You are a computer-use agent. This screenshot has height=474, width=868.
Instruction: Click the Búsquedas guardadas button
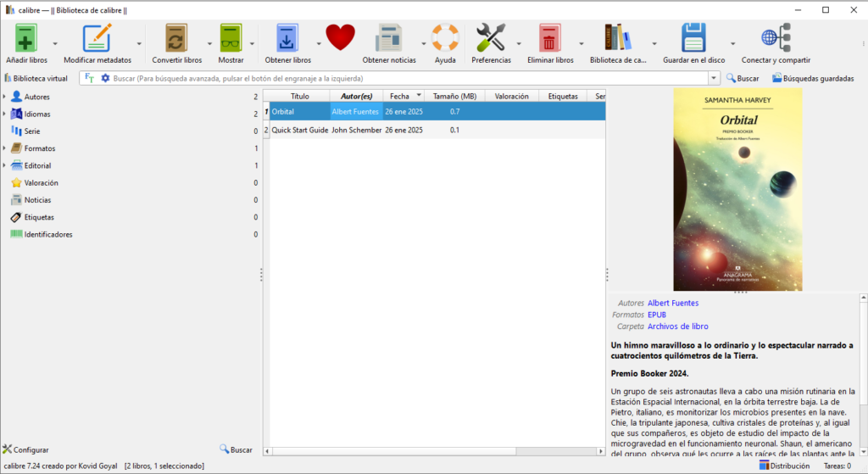(813, 78)
